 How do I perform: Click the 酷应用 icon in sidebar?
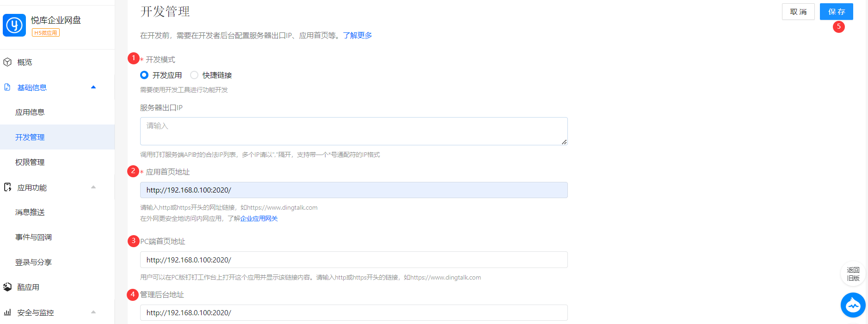7,287
